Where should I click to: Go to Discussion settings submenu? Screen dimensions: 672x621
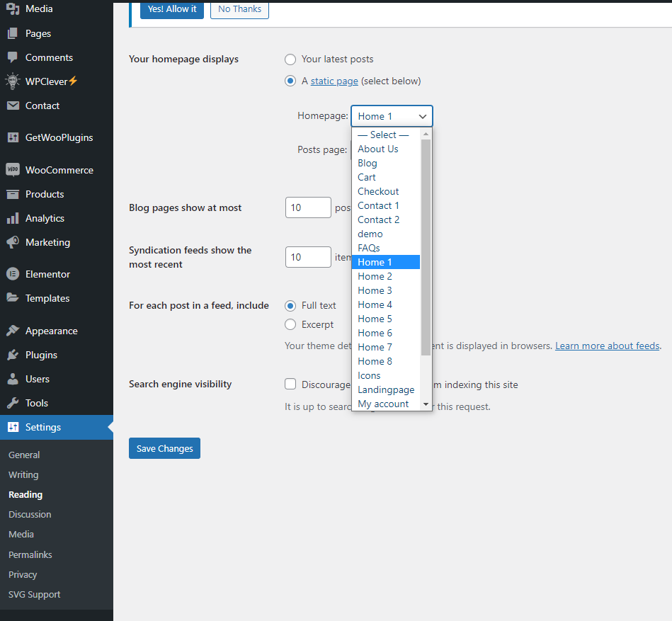tap(30, 514)
